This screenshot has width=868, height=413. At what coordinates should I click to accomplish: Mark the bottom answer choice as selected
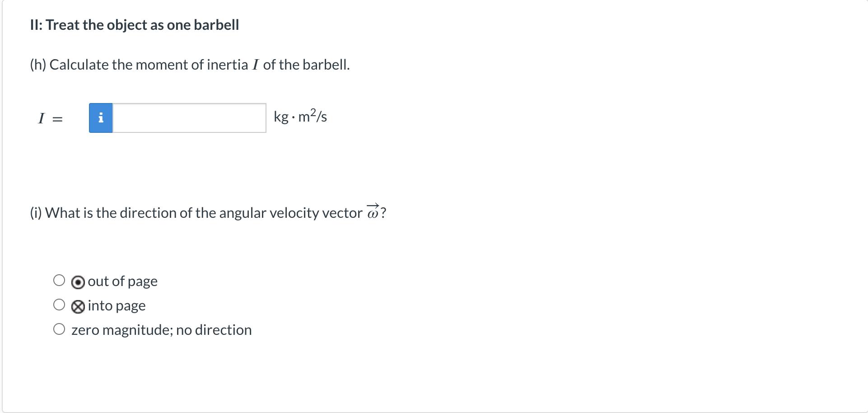click(x=59, y=329)
